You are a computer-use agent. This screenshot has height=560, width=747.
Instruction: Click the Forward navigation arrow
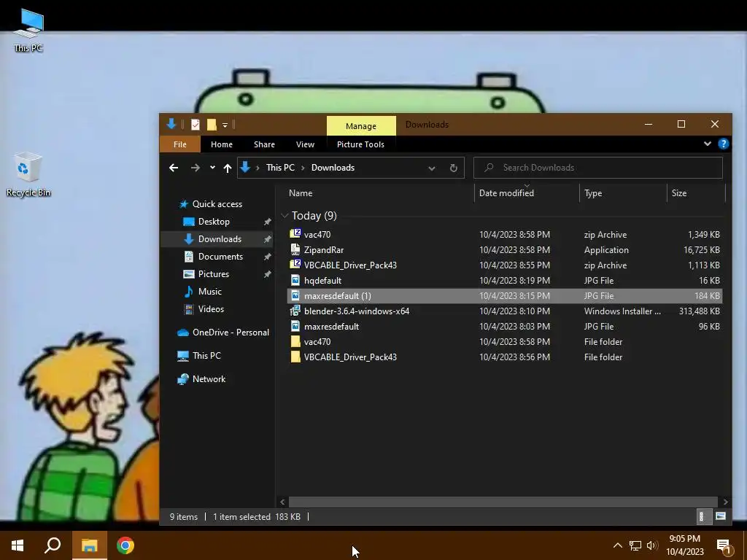(x=196, y=168)
